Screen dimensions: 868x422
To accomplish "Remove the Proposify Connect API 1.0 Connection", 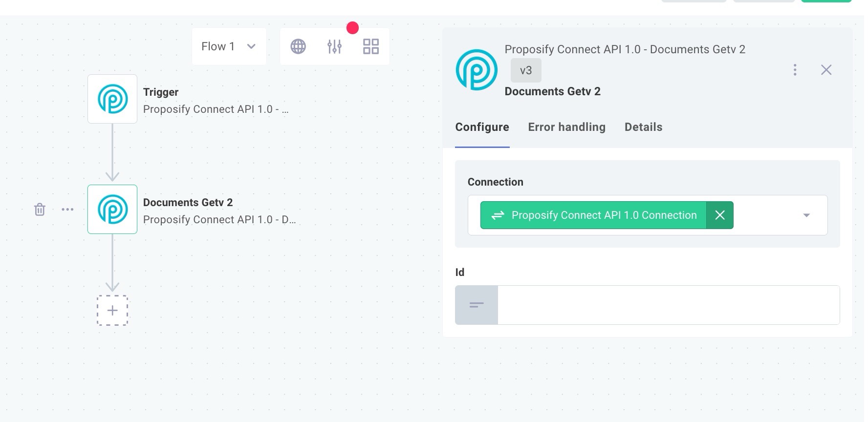I will click(720, 215).
